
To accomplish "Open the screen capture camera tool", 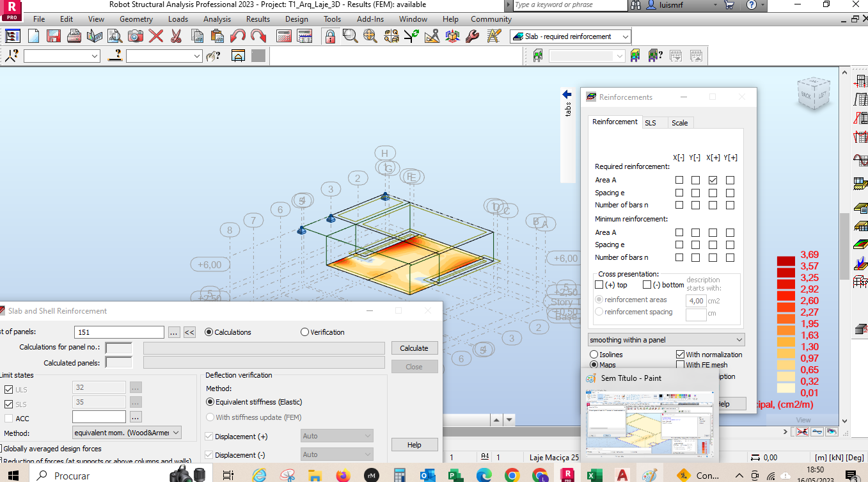I will [135, 36].
